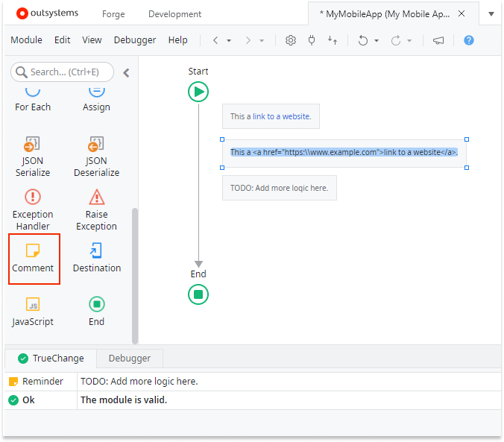Viewport: 504px width, 442px height.
Task: Click the feedback megaphone icon
Action: click(x=438, y=40)
